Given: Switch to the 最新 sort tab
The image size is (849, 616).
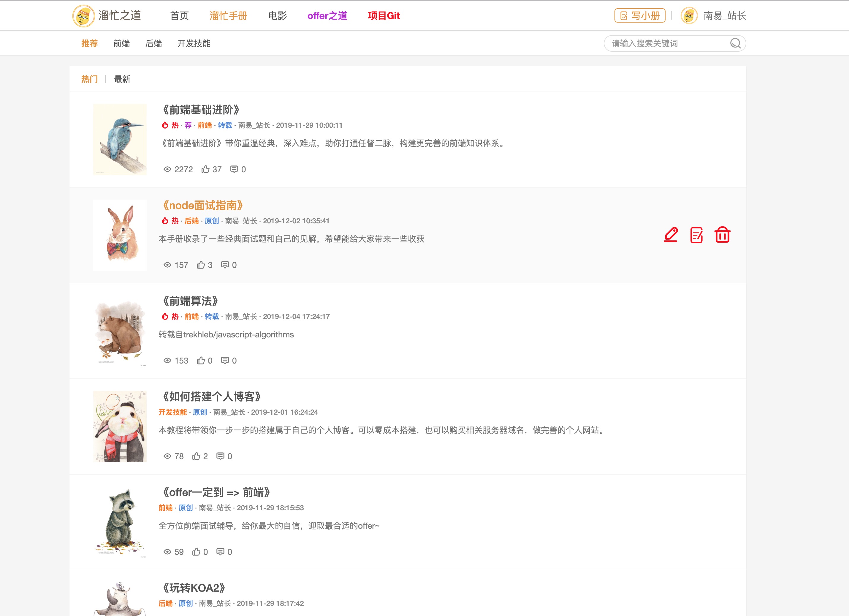Looking at the screenshot, I should (122, 79).
